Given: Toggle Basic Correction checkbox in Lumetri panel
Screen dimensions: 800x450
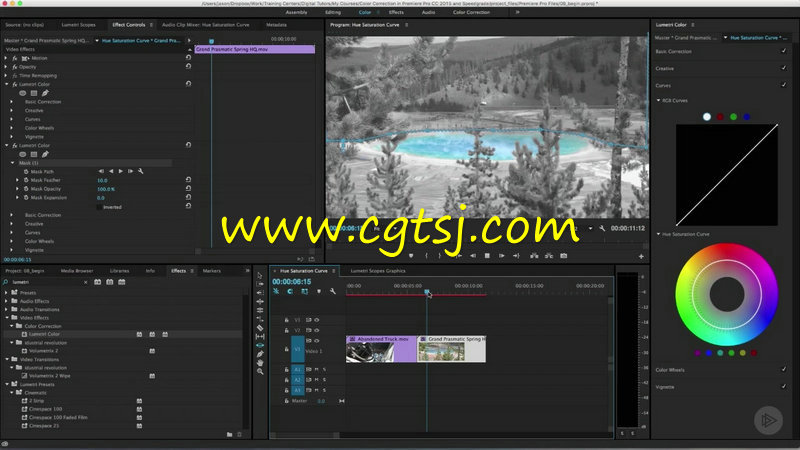Looking at the screenshot, I should (x=784, y=51).
